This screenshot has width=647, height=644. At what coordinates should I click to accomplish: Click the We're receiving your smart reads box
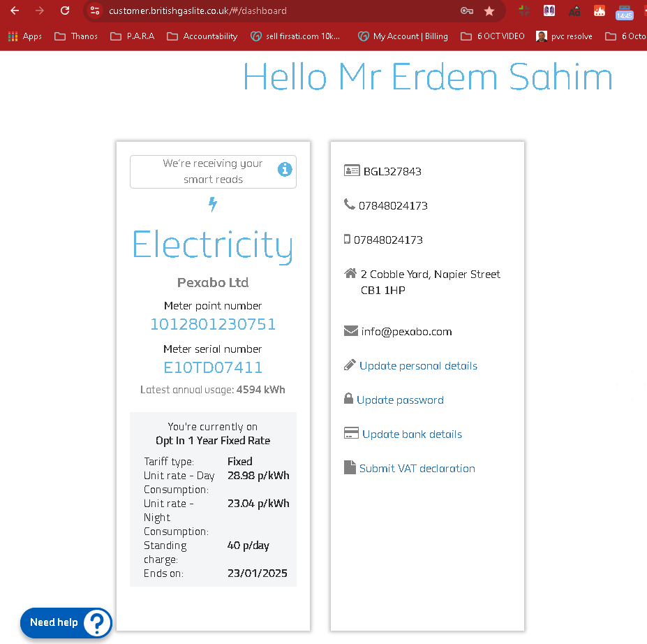coord(213,172)
